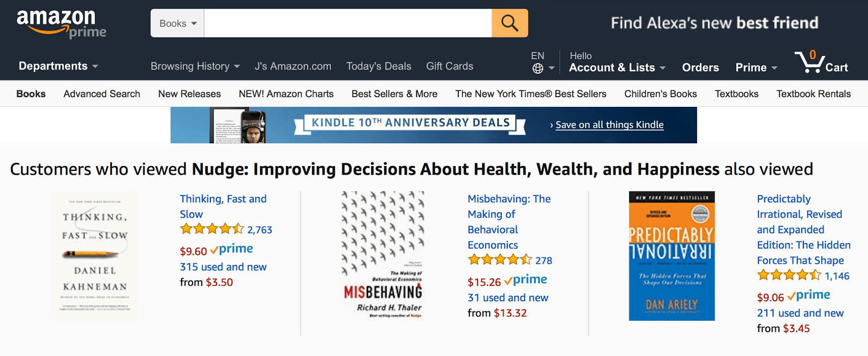This screenshot has width=868, height=356.
Task: Expand the Books category selector in search bar
Action: pos(177,23)
